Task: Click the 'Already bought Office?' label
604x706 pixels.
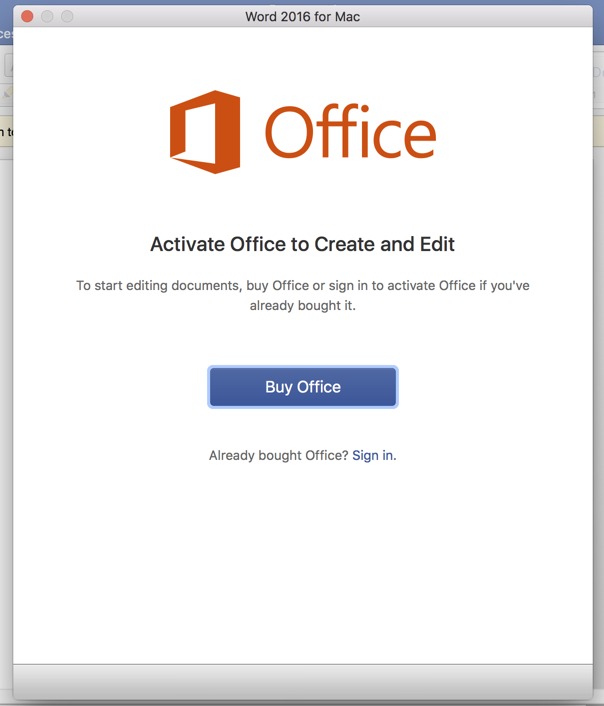Action: click(278, 455)
